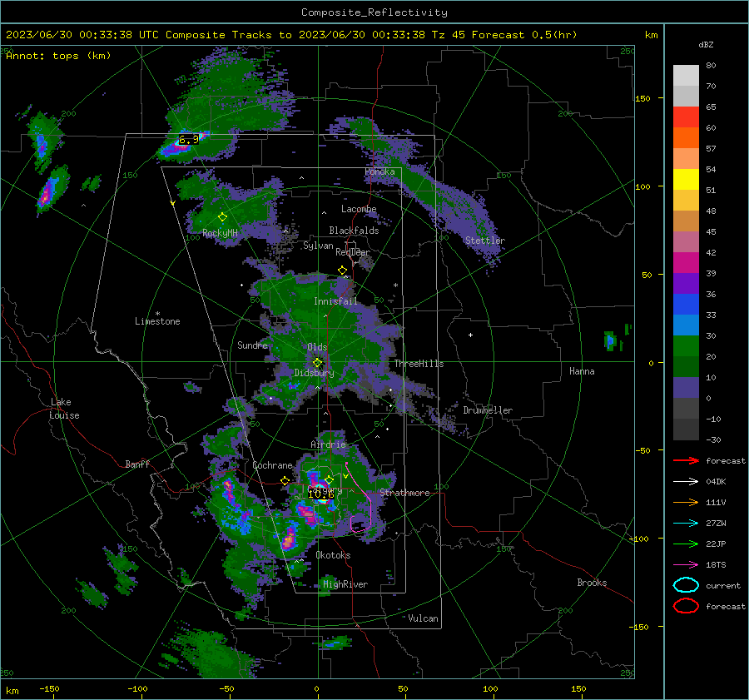Select the green 22JP track arrow

click(686, 544)
